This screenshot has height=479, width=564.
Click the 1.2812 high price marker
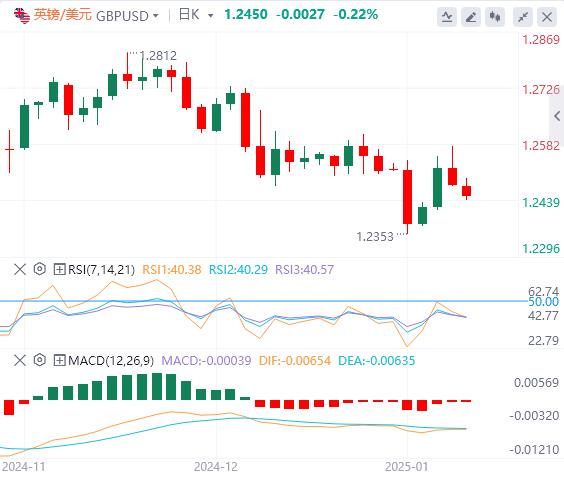158,56
